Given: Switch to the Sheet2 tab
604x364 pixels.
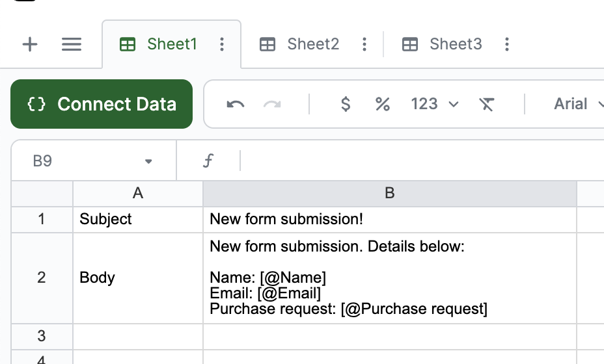Looking at the screenshot, I should tap(312, 44).
